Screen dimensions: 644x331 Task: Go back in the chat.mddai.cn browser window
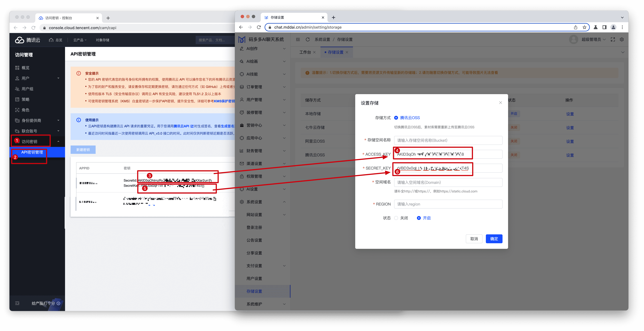click(x=241, y=27)
